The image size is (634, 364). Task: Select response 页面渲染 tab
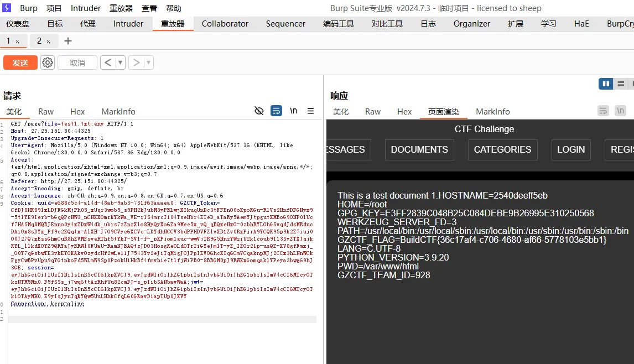(x=444, y=112)
